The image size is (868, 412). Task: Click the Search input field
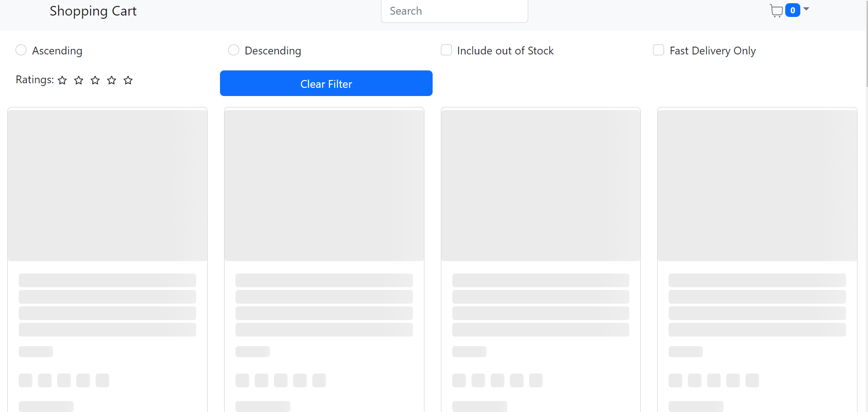point(454,11)
